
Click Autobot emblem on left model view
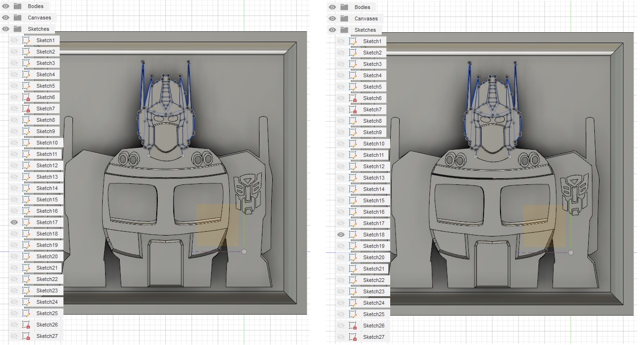248,193
